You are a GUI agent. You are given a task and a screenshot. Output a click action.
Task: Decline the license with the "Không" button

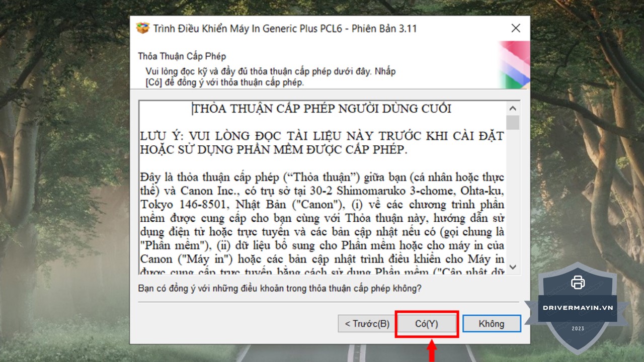pyautogui.click(x=492, y=324)
